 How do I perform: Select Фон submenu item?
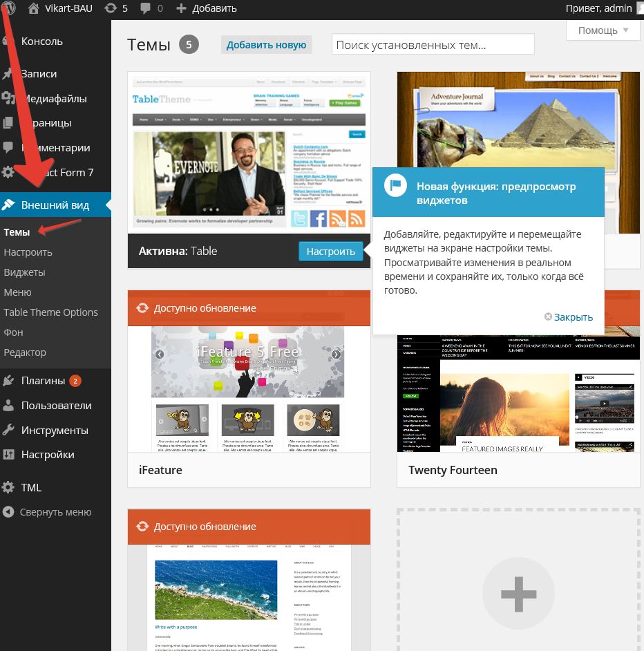pos(13,332)
